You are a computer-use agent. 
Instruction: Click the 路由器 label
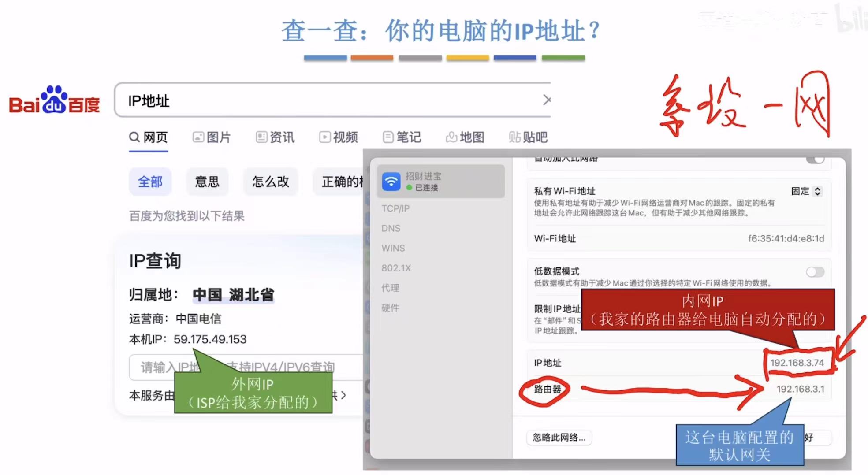(x=547, y=389)
